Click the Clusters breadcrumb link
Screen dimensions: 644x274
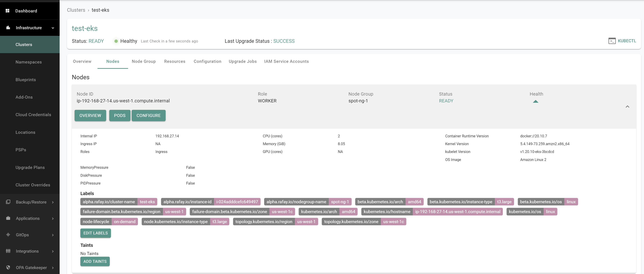(76, 10)
